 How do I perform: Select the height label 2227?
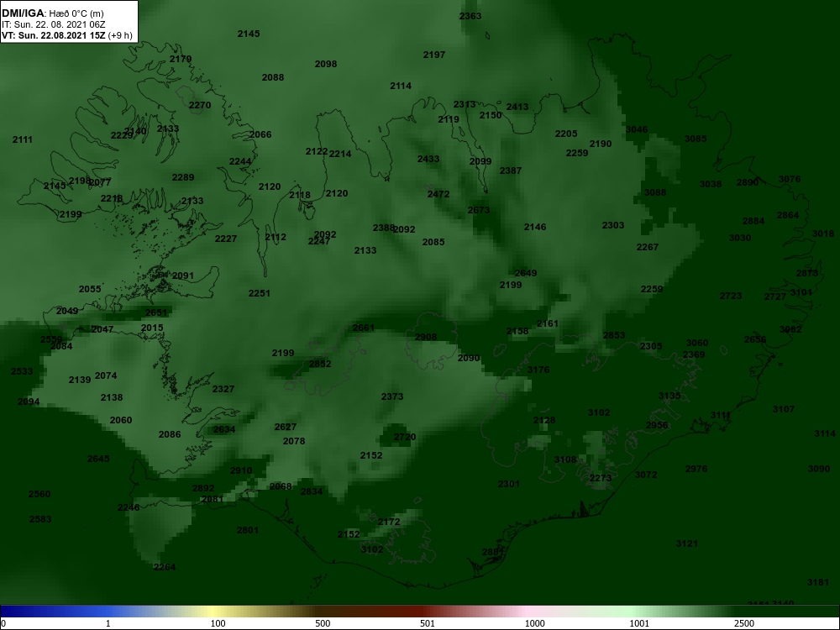226,239
